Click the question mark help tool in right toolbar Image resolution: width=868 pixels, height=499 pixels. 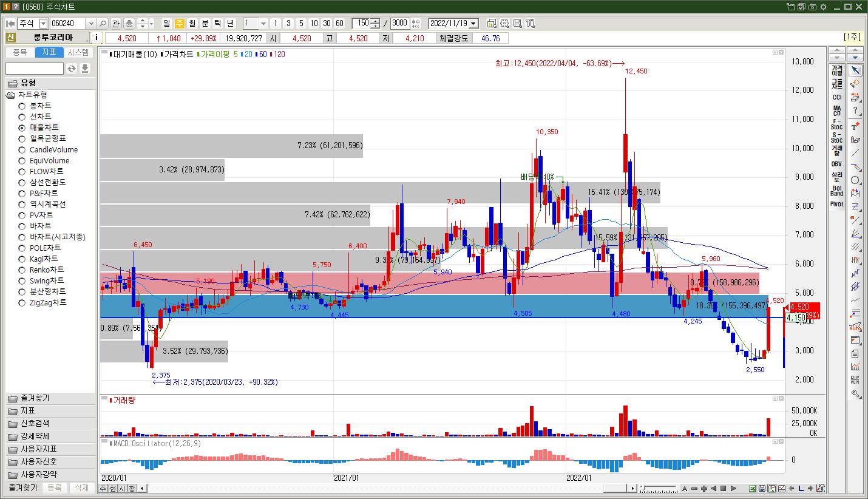pos(855,110)
